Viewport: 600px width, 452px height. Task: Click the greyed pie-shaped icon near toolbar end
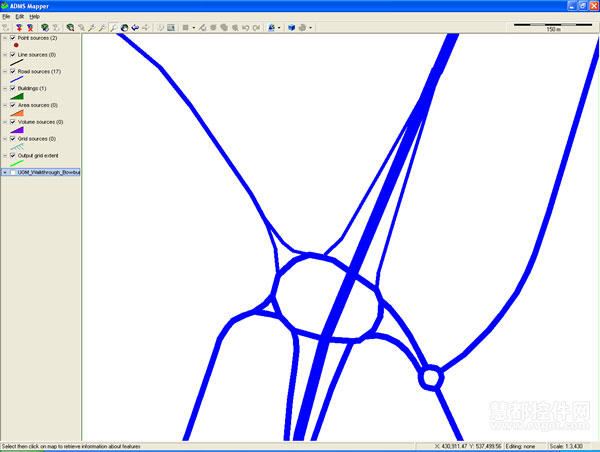(302, 28)
